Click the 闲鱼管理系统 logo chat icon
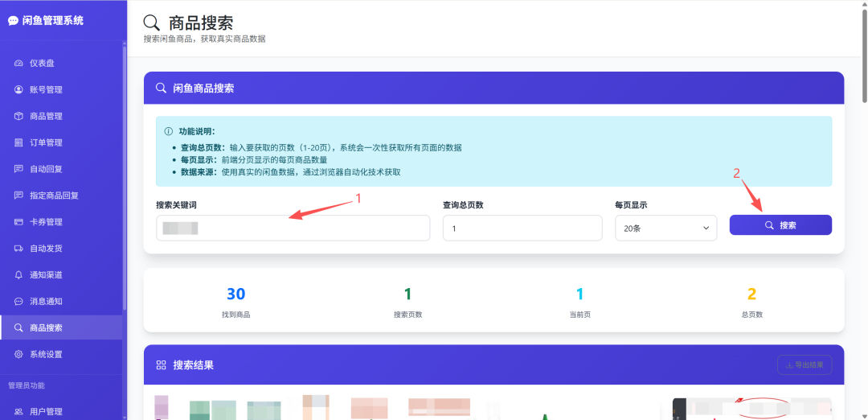Screen dimensions: 868x420 point(14,21)
